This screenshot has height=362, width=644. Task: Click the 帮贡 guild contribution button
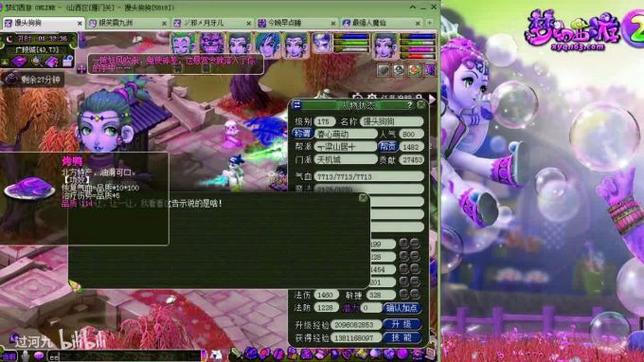tap(388, 147)
